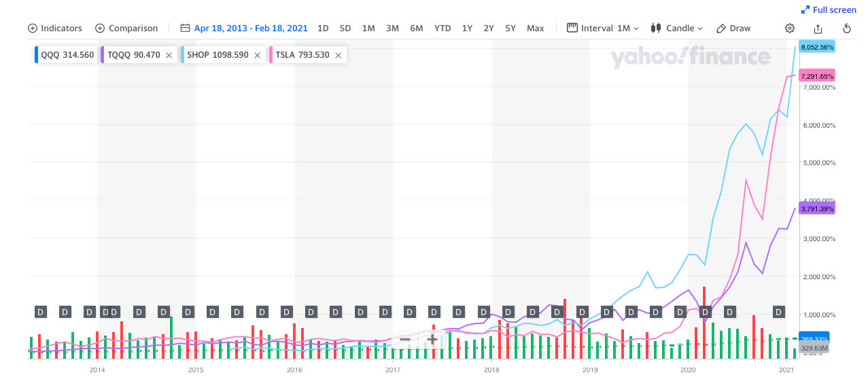Click the SHOP 1098.590 legend label

(x=218, y=55)
